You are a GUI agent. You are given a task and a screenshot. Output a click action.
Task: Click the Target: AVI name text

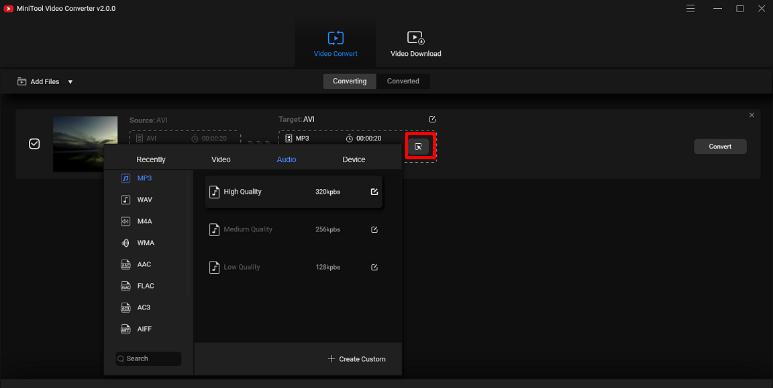pyautogui.click(x=296, y=119)
